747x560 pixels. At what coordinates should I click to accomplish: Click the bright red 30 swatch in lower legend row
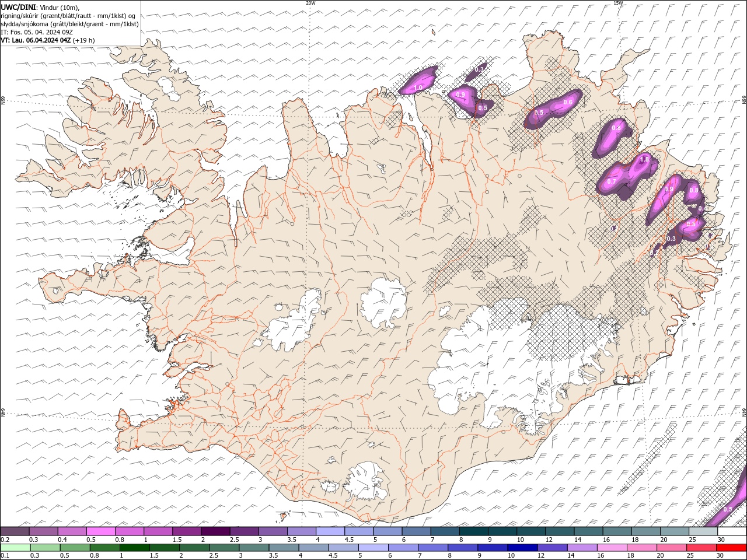[731, 548]
